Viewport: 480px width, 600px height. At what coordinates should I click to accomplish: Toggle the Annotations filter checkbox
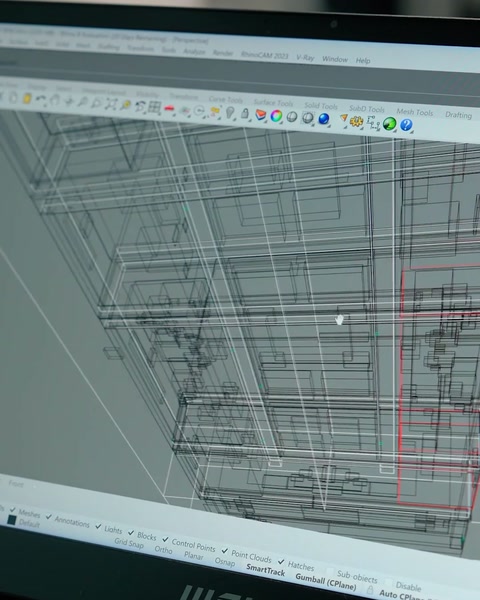pos(49,517)
